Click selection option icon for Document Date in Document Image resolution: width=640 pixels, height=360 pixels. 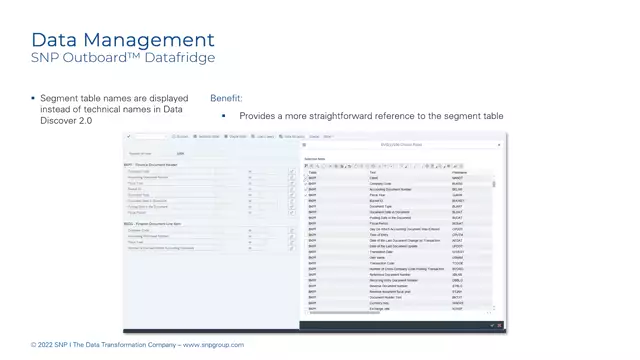(250, 201)
